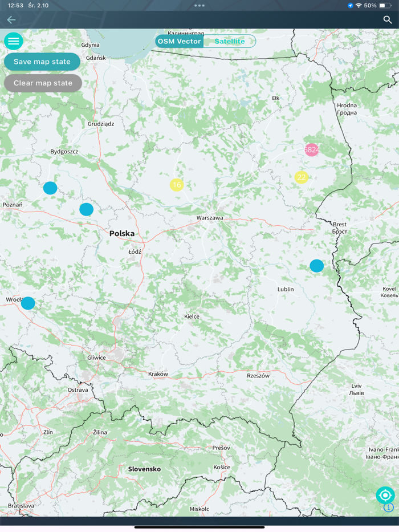The image size is (399, 532).
Task: Tap the back arrow icon
Action: (x=11, y=20)
